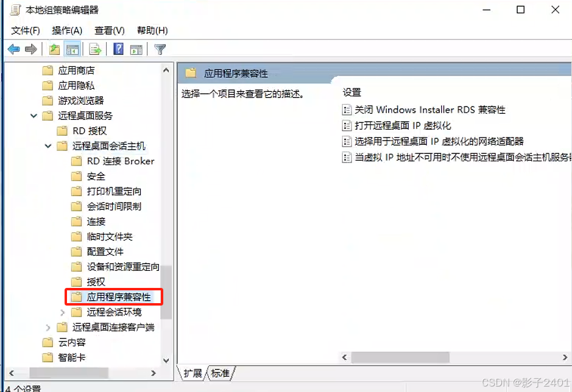Open the Help question mark icon

click(119, 49)
